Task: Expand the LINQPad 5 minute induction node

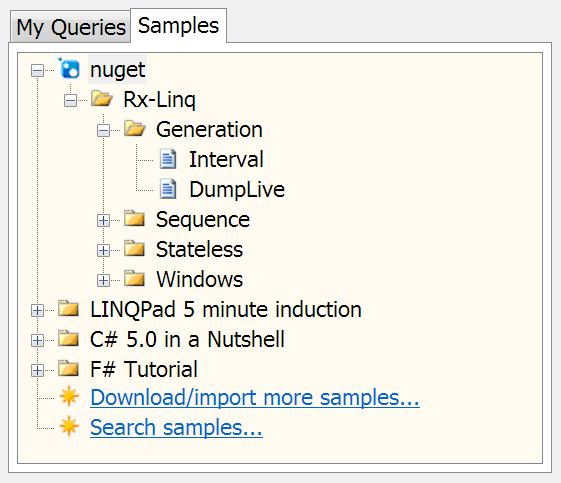Action: pyautogui.click(x=37, y=311)
